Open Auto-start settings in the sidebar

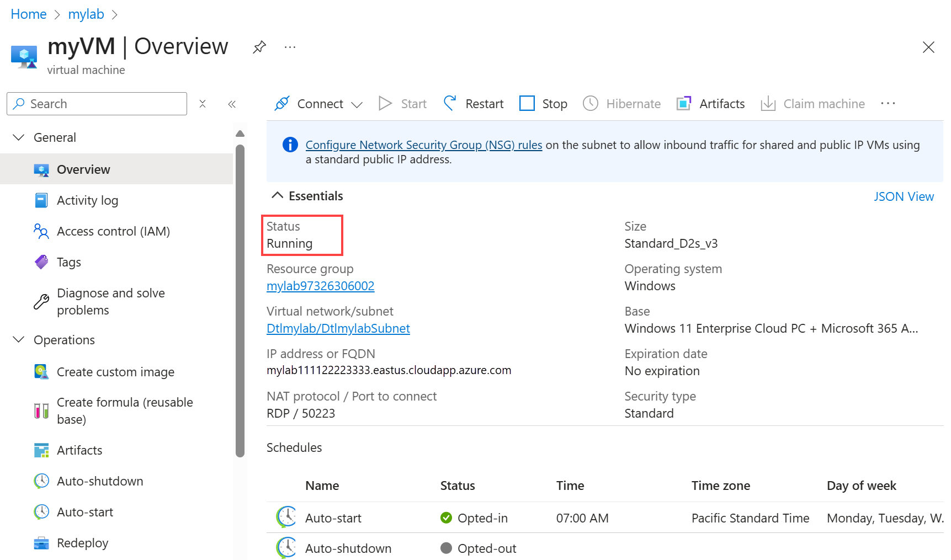tap(85, 512)
